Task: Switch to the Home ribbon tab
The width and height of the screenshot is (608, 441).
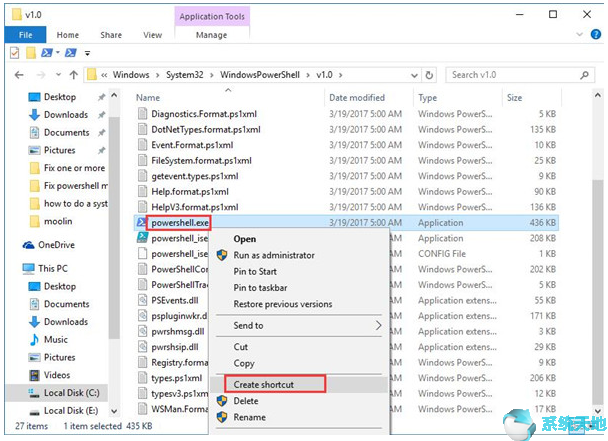Action: [x=67, y=35]
